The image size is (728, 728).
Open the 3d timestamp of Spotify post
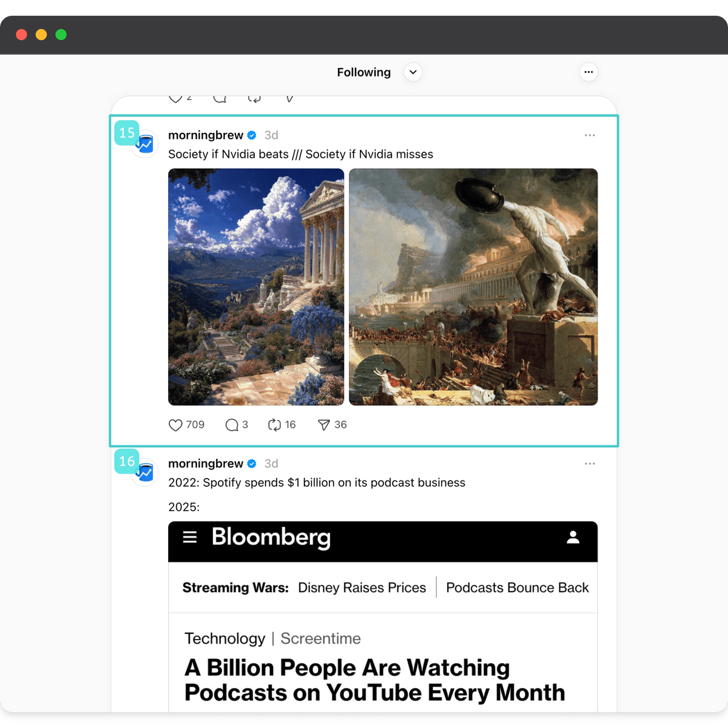[x=271, y=463]
